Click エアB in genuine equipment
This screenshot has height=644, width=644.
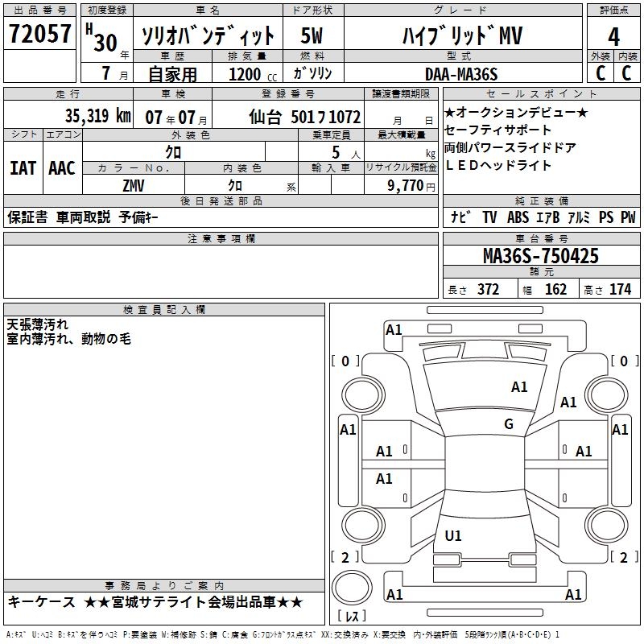tap(548, 217)
